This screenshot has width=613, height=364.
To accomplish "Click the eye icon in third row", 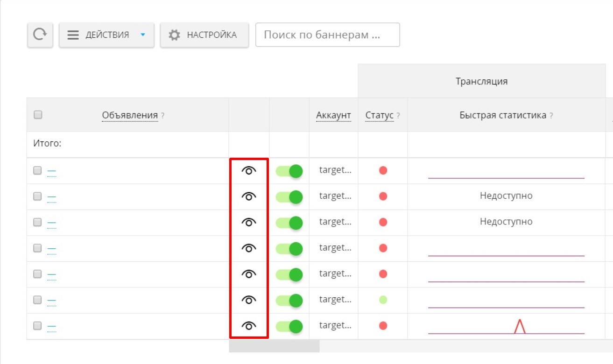I will (x=249, y=223).
